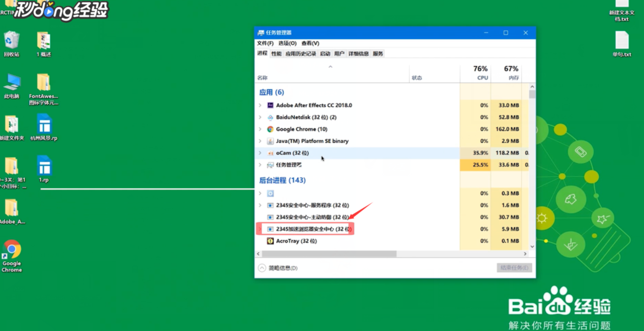Switch to the 应用历史记录 tab
The width and height of the screenshot is (644, 331).
pos(301,54)
